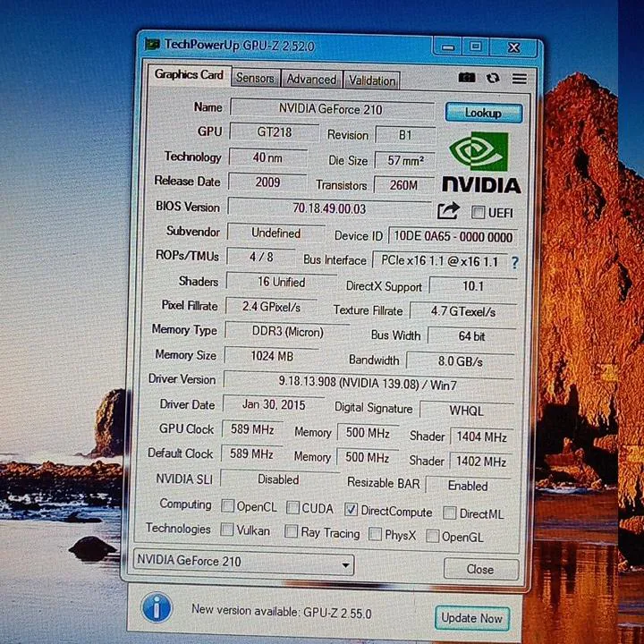Toggle the OpenGL checkbox
This screenshot has height=644, width=644.
[432, 536]
